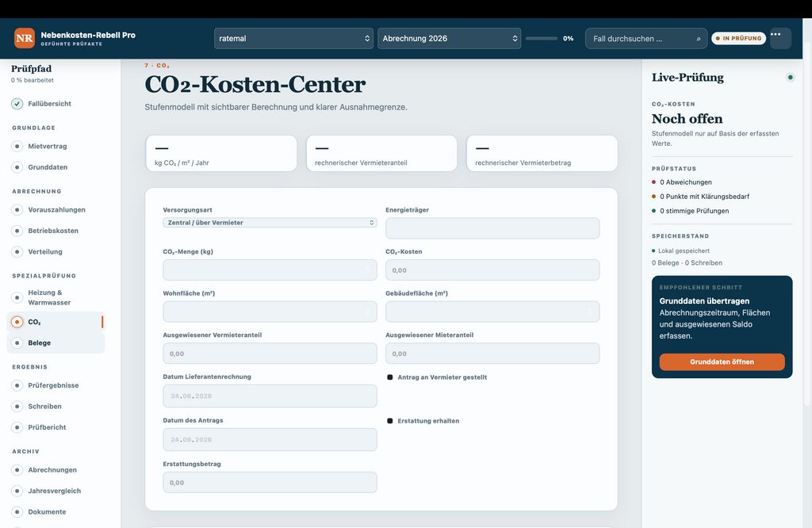Click the active CO₂ step icon

17,322
